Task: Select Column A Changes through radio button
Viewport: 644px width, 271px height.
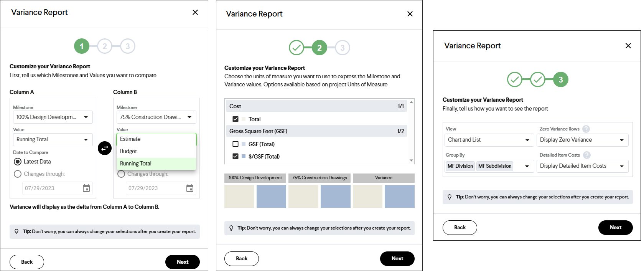Action: 18,174
